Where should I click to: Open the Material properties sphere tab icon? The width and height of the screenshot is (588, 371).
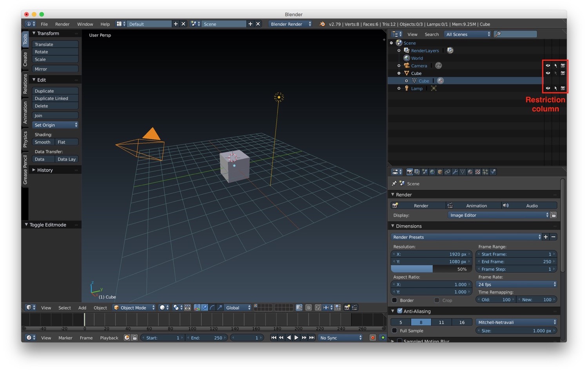pos(470,172)
